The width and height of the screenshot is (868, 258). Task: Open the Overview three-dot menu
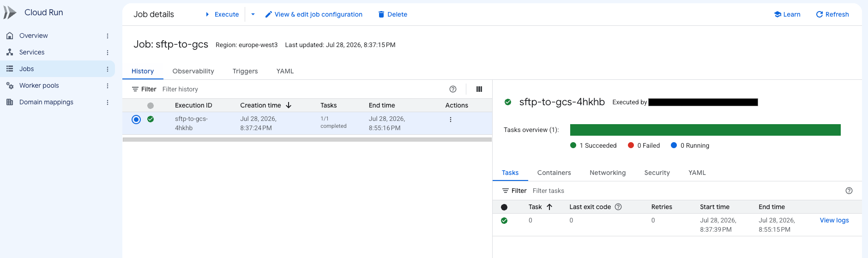(x=108, y=36)
